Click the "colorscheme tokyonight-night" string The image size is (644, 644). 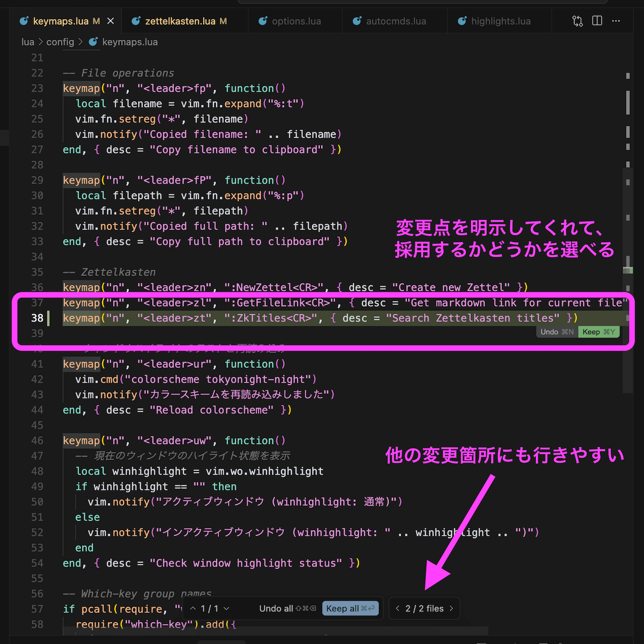218,379
